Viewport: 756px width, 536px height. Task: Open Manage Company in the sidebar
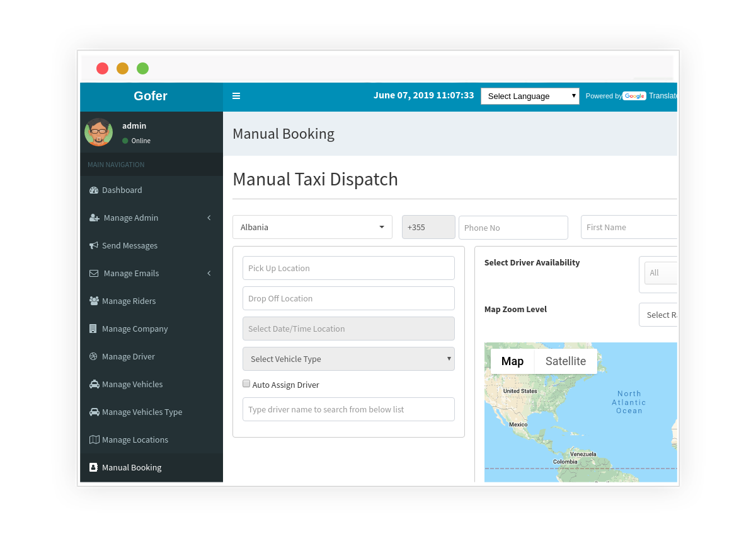coord(151,329)
